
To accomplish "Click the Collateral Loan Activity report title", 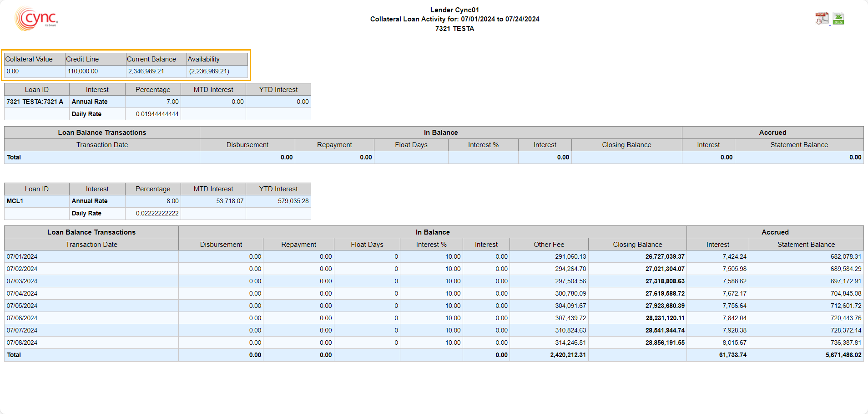I will tap(454, 19).
